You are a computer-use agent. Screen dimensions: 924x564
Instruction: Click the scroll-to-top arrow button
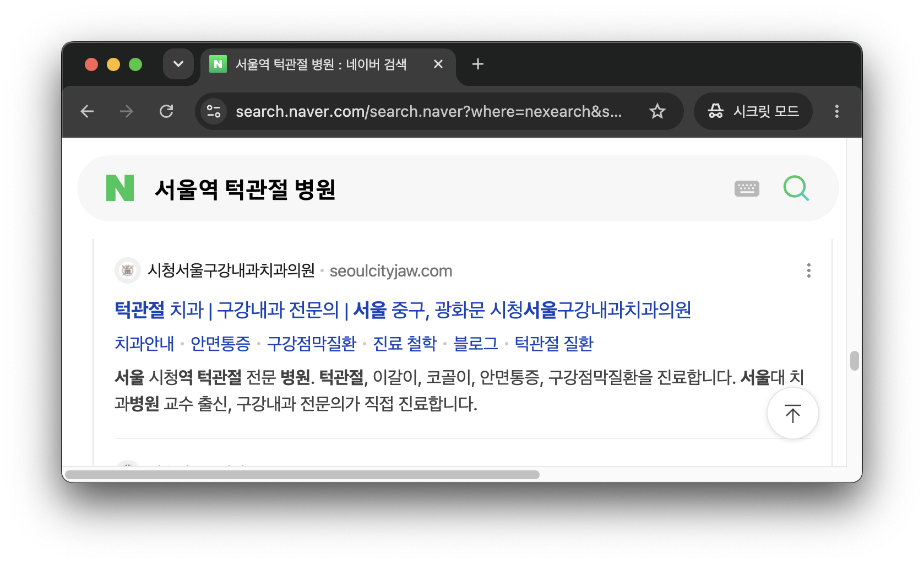pos(793,414)
